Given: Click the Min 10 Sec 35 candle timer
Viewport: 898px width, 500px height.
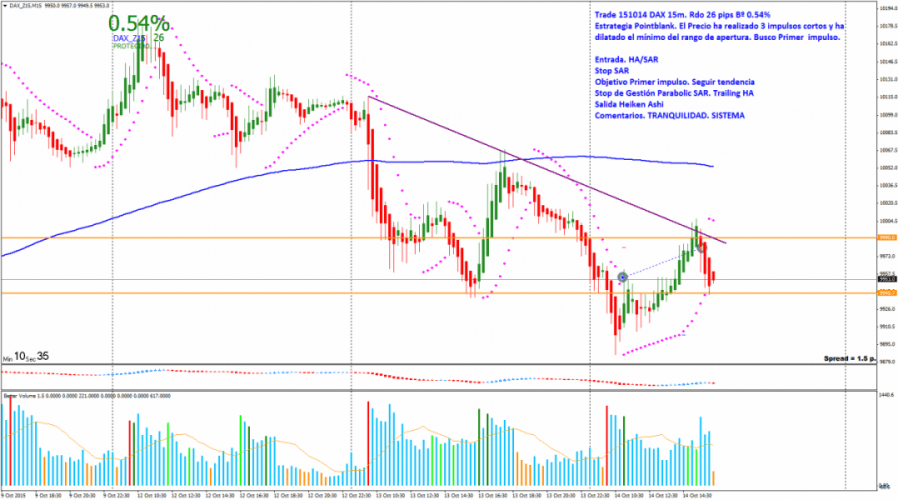Looking at the screenshot, I should (x=25, y=355).
